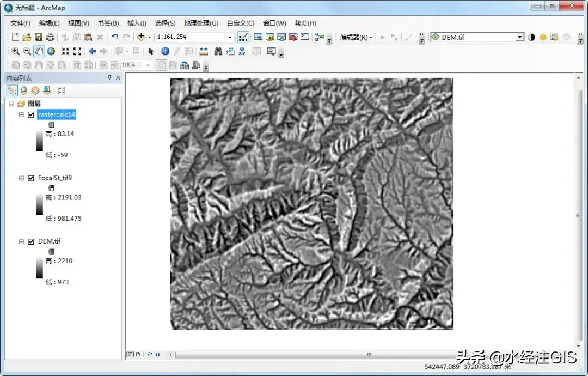This screenshot has height=376, width=588.
Task: Click the Add Data button icon
Action: [141, 37]
